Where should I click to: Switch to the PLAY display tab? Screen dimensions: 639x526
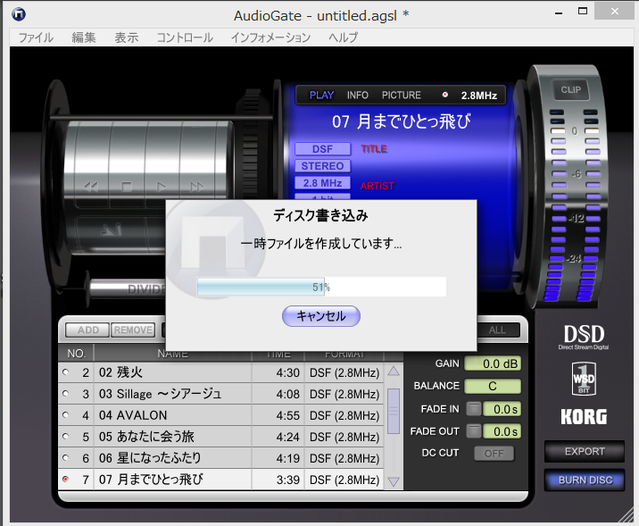(321, 95)
